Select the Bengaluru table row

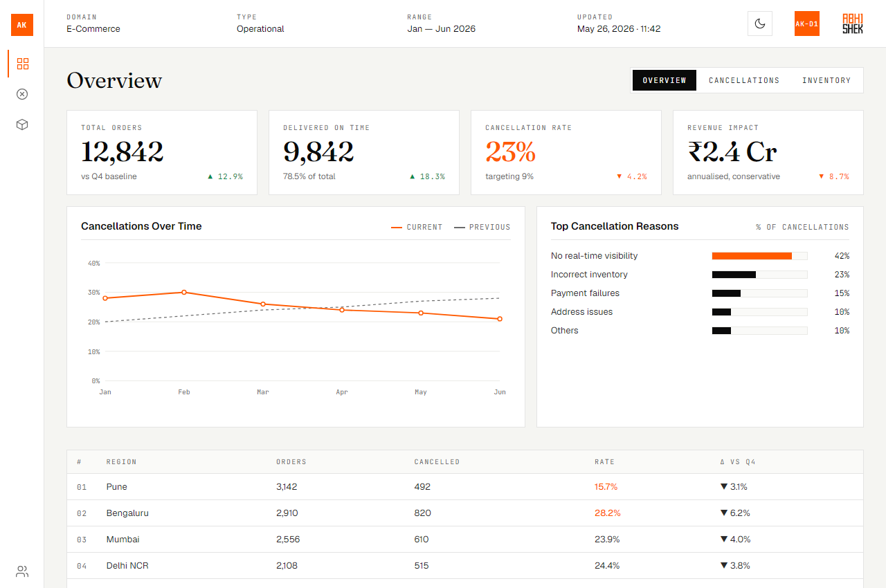465,513
